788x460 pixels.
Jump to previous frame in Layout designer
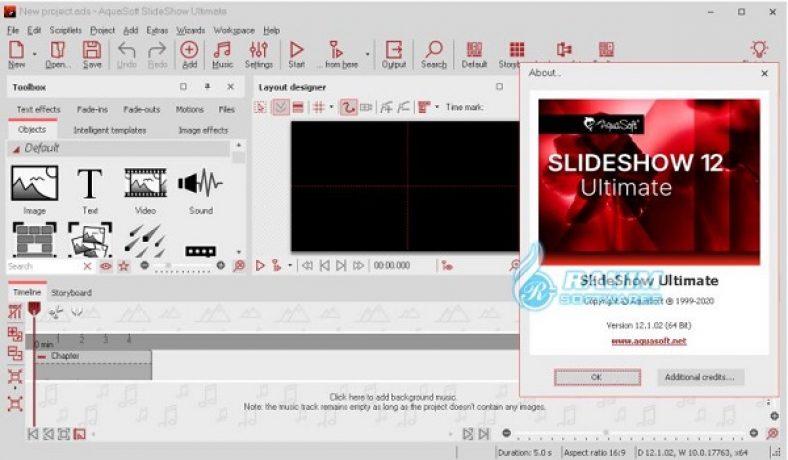tap(325, 265)
